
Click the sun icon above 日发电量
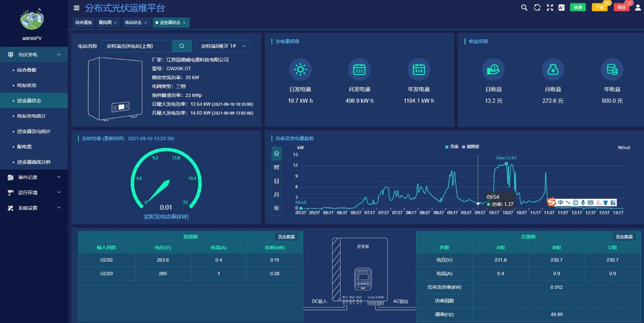tap(300, 69)
